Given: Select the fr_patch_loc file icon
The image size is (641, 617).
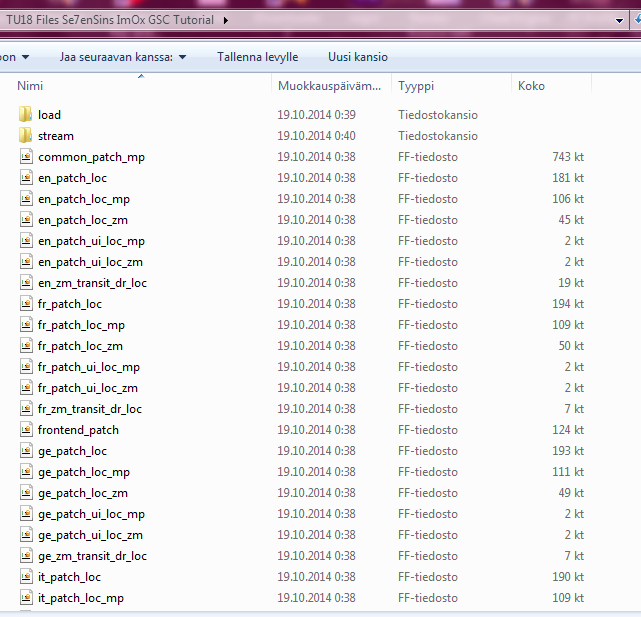Looking at the screenshot, I should tap(26, 304).
